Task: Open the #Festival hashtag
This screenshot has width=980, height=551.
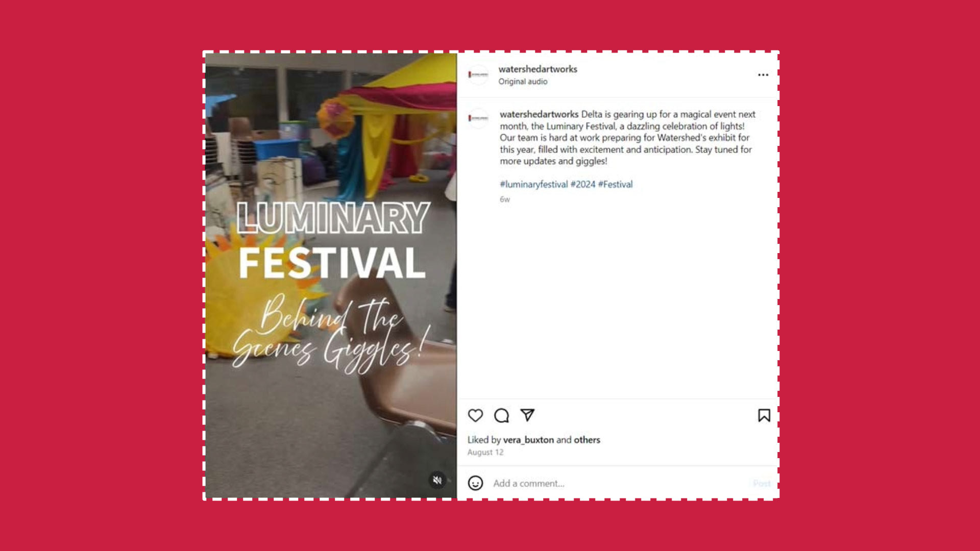Action: (x=615, y=184)
